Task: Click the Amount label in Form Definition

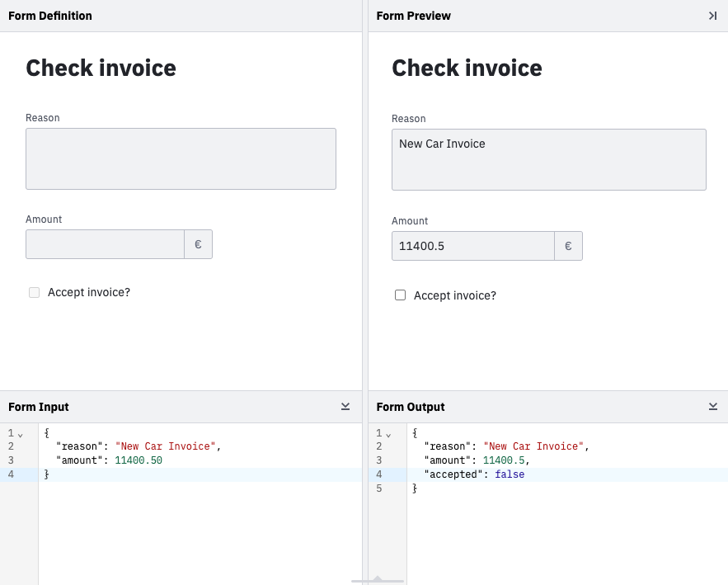Action: click(44, 219)
